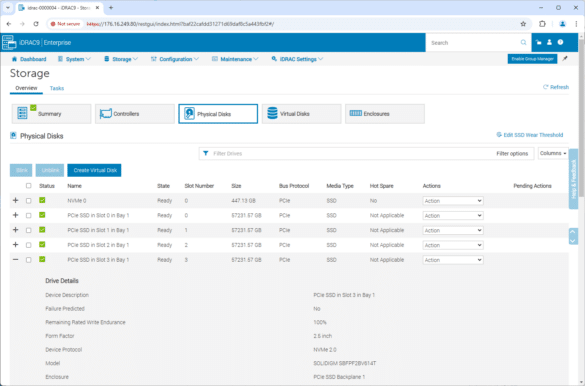
Task: Check the PCIe SSD in Slot 1 checkbox
Action: (28, 230)
